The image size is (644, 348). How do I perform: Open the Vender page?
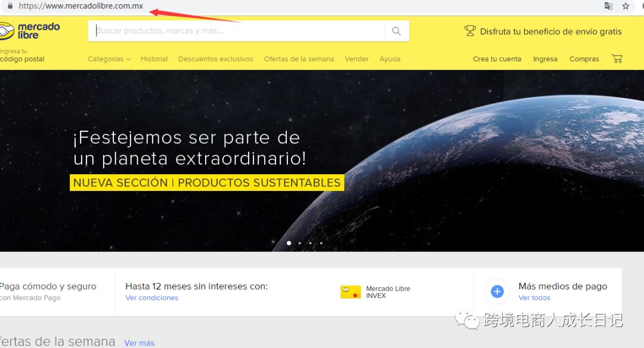357,59
